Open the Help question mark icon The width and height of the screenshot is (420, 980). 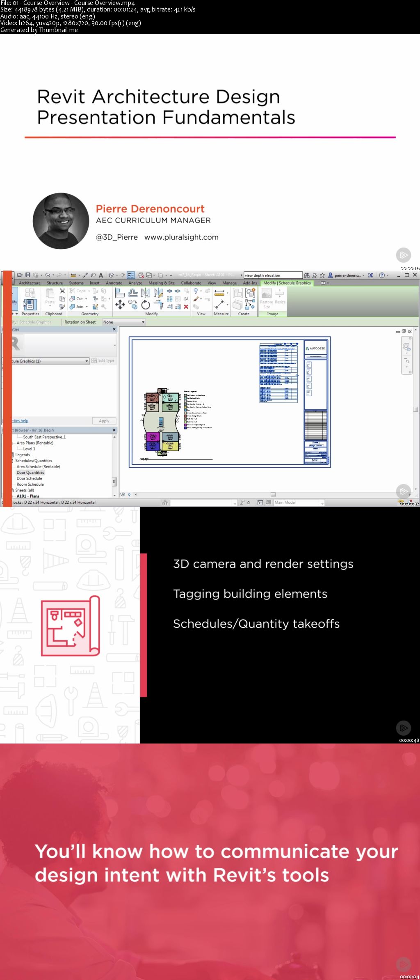coord(382,275)
